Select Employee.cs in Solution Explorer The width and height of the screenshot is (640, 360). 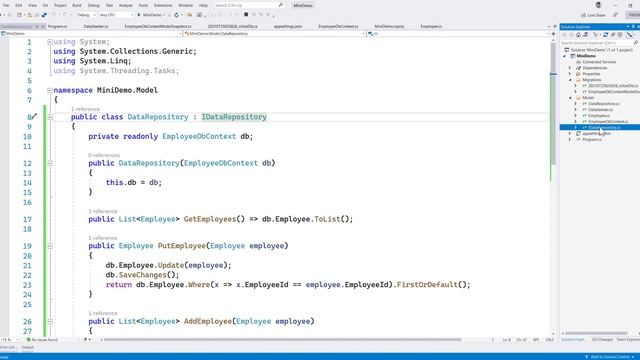pyautogui.click(x=599, y=116)
